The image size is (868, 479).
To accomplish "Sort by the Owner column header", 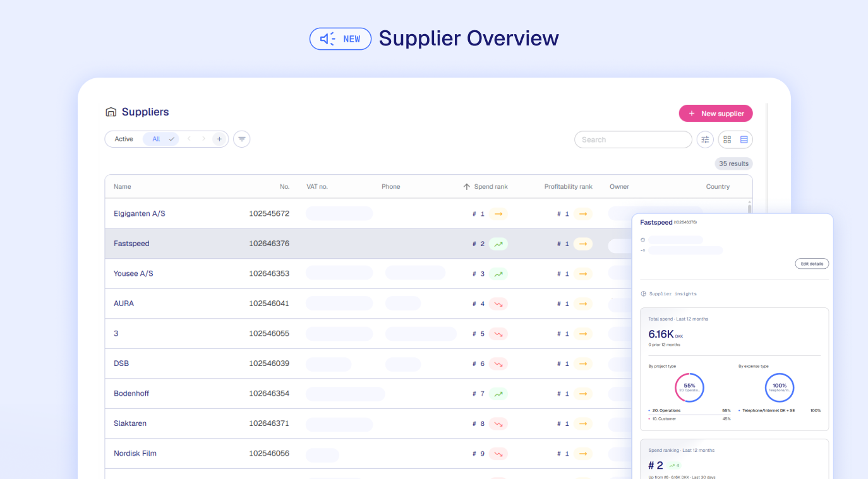I will point(619,187).
